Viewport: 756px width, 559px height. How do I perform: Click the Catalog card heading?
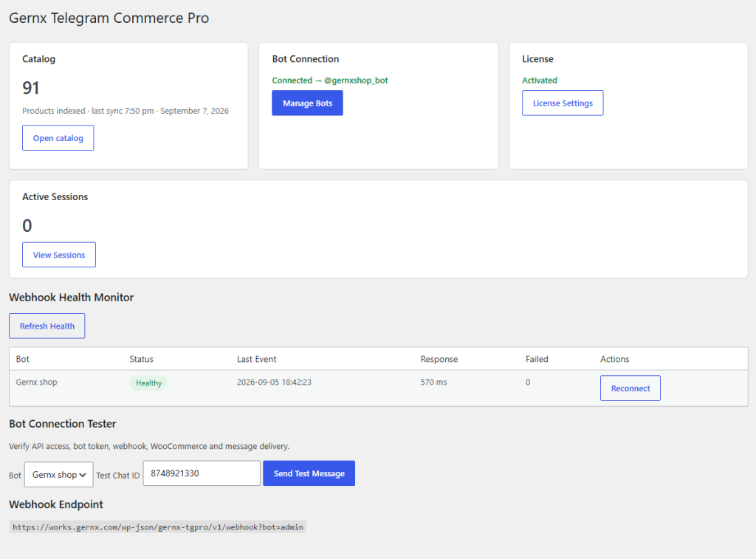coord(38,59)
